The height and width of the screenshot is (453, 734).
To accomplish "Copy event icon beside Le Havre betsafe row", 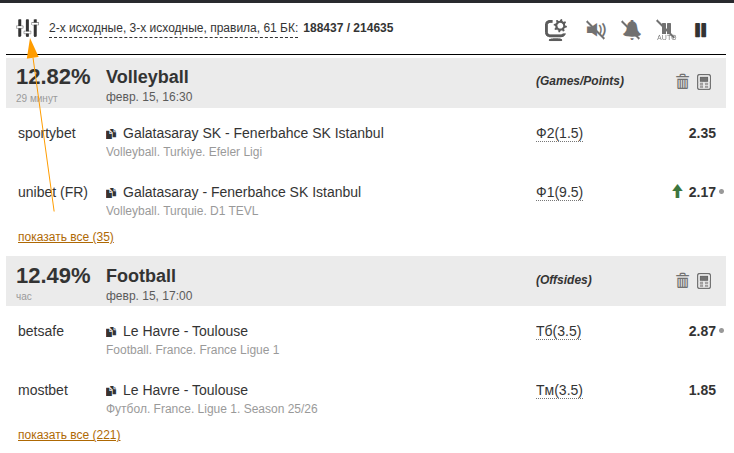I will pyautogui.click(x=112, y=332).
